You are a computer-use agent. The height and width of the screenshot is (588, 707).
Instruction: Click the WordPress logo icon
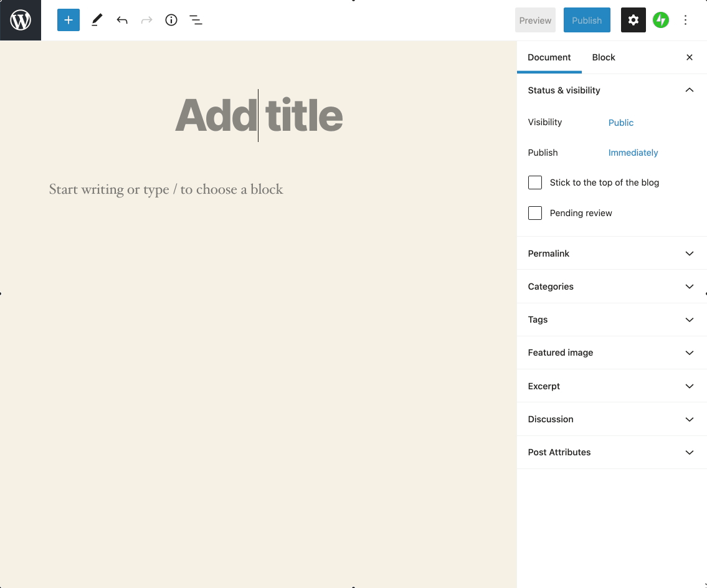(21, 21)
